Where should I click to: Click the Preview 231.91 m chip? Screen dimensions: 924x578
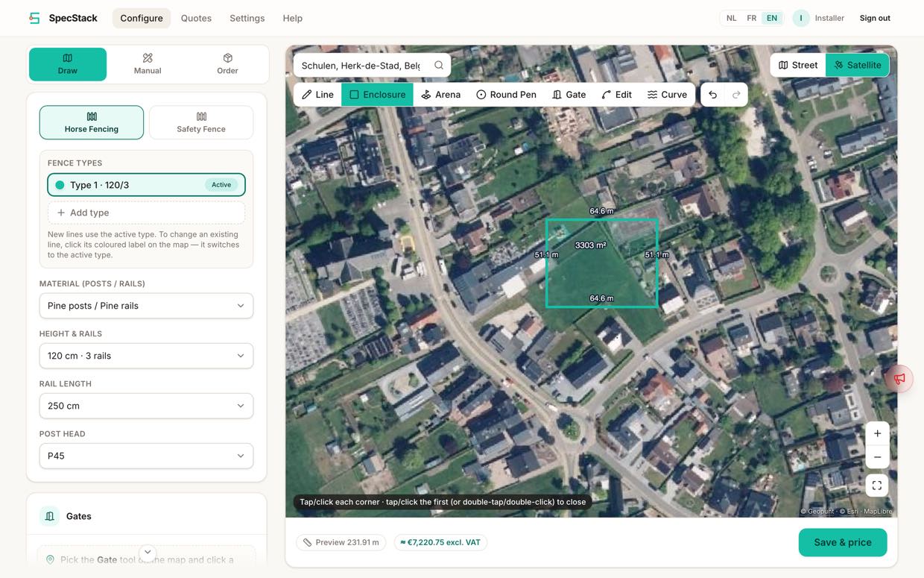pos(341,542)
